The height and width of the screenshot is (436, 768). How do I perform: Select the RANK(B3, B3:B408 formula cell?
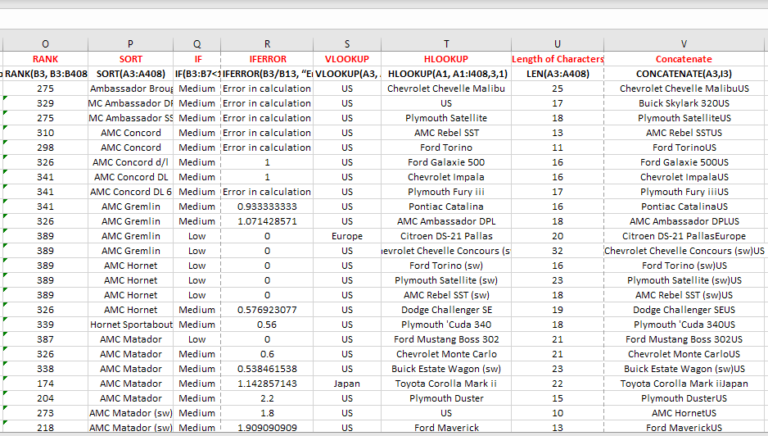coord(46,74)
